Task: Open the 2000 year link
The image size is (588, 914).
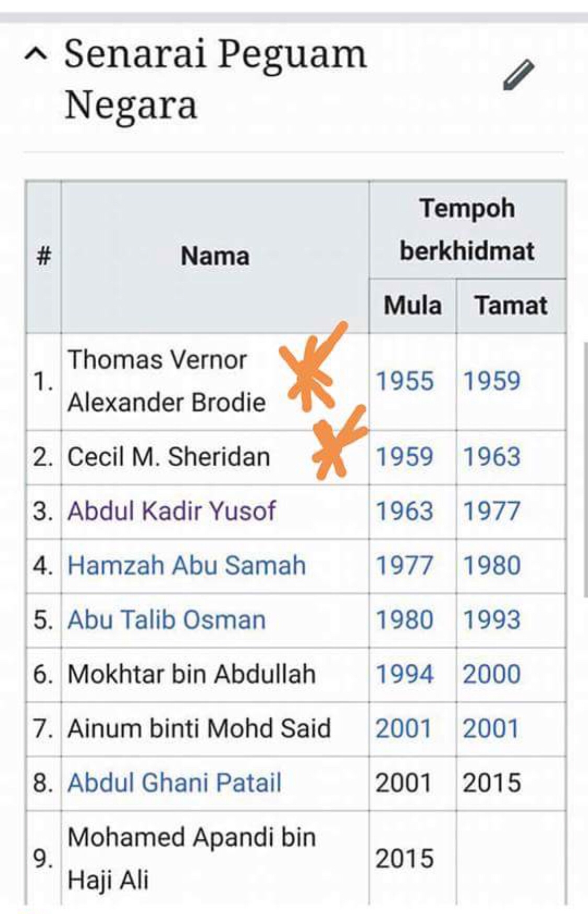Action: point(492,674)
